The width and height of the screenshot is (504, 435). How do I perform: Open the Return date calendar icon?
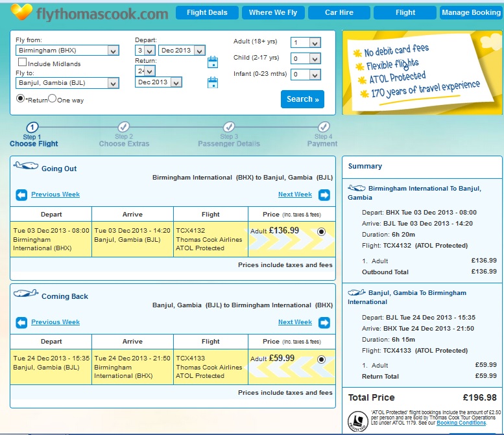pyautogui.click(x=213, y=82)
